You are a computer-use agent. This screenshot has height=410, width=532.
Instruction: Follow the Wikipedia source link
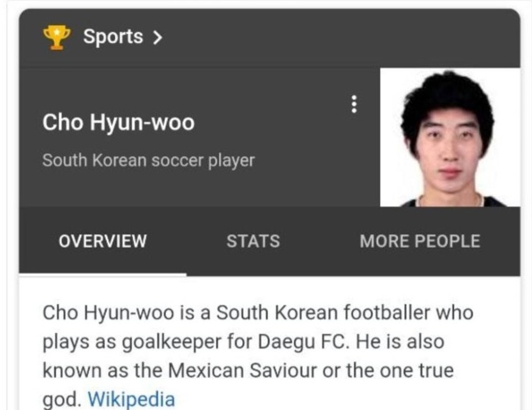pyautogui.click(x=132, y=399)
